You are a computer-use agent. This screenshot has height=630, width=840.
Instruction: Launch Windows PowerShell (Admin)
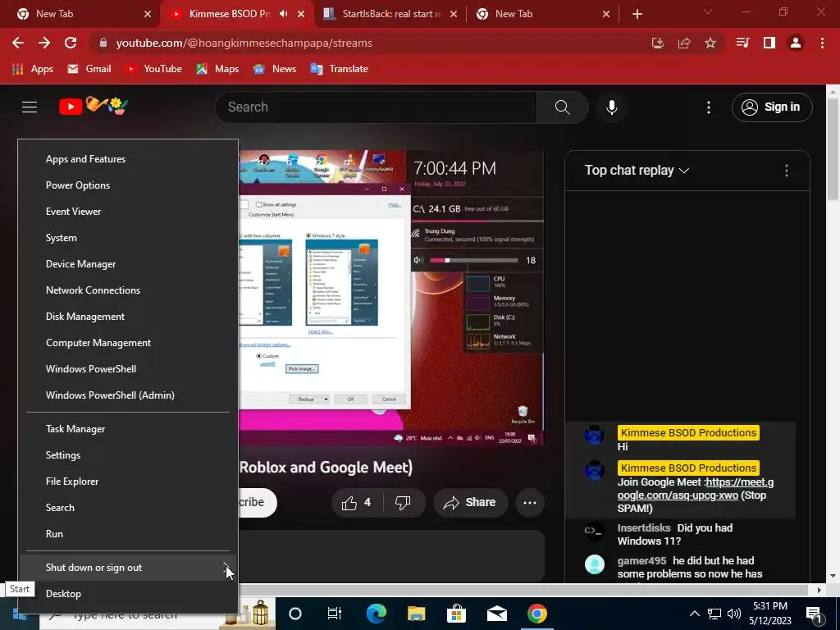pos(129,395)
